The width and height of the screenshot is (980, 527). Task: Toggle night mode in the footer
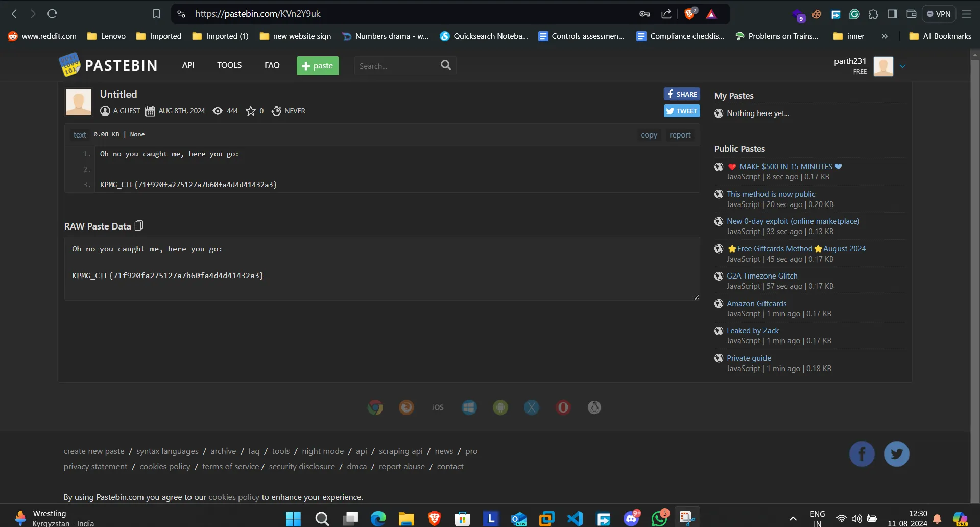pos(322,451)
